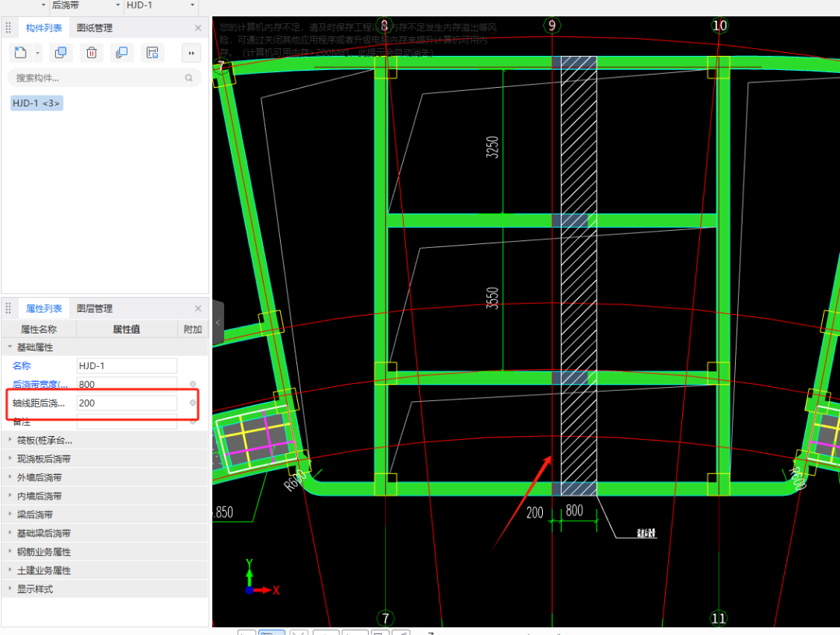This screenshot has height=635, width=840.
Task: Click the new component icon
Action: point(20,53)
